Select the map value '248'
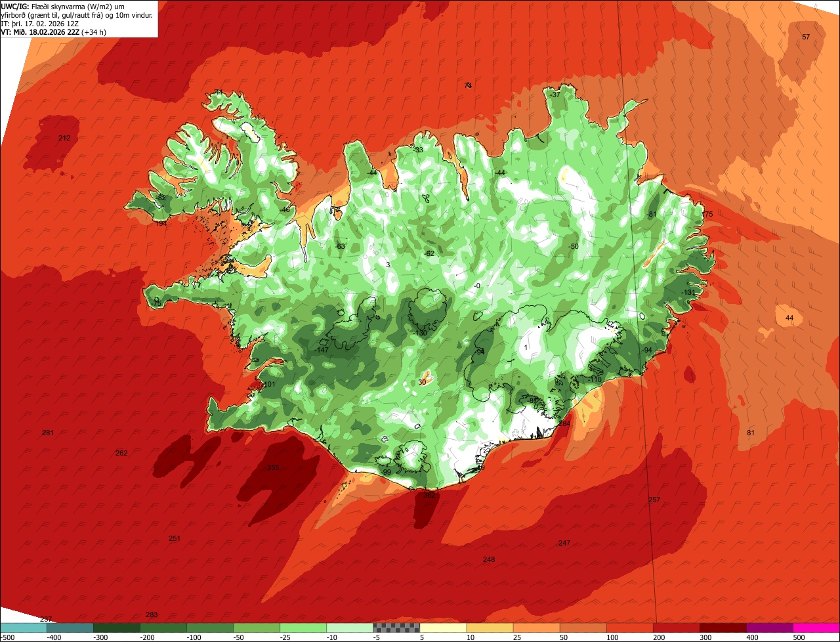Image resolution: width=840 pixels, height=642 pixels. tap(489, 559)
